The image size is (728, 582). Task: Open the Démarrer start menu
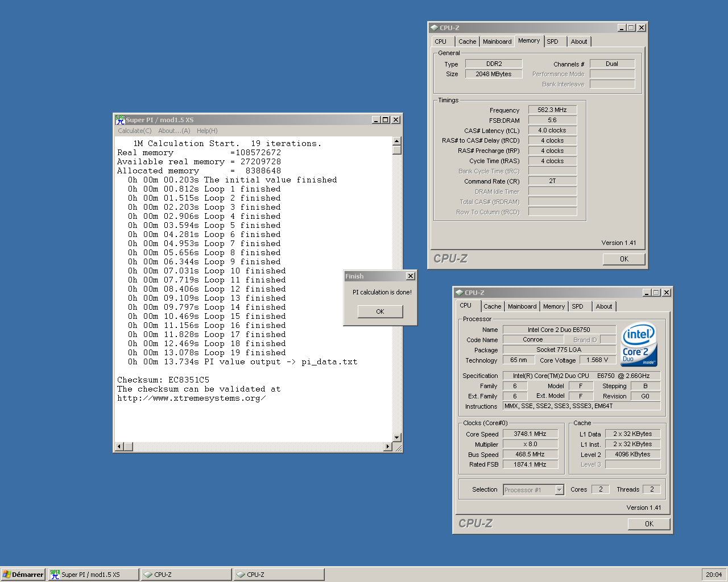(x=23, y=575)
